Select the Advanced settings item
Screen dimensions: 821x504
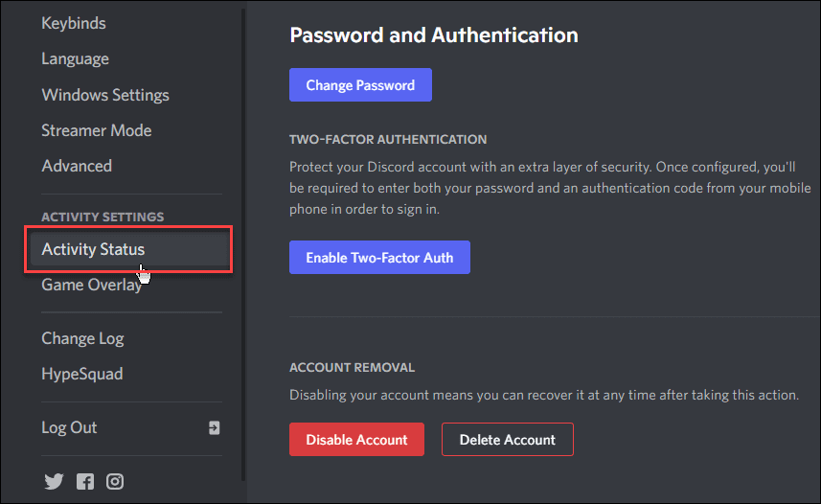(x=77, y=166)
